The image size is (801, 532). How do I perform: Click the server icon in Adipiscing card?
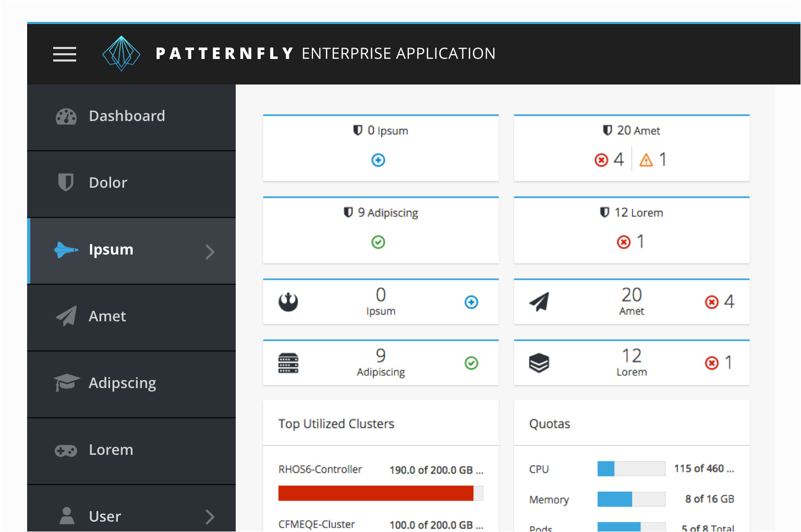(288, 363)
